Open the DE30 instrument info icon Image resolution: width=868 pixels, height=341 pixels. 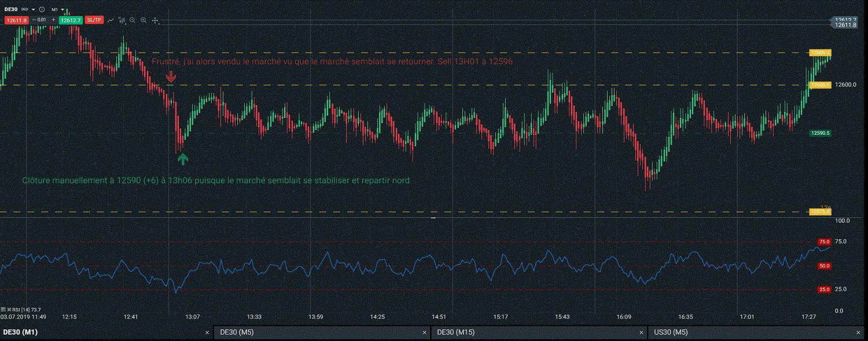[42, 9]
